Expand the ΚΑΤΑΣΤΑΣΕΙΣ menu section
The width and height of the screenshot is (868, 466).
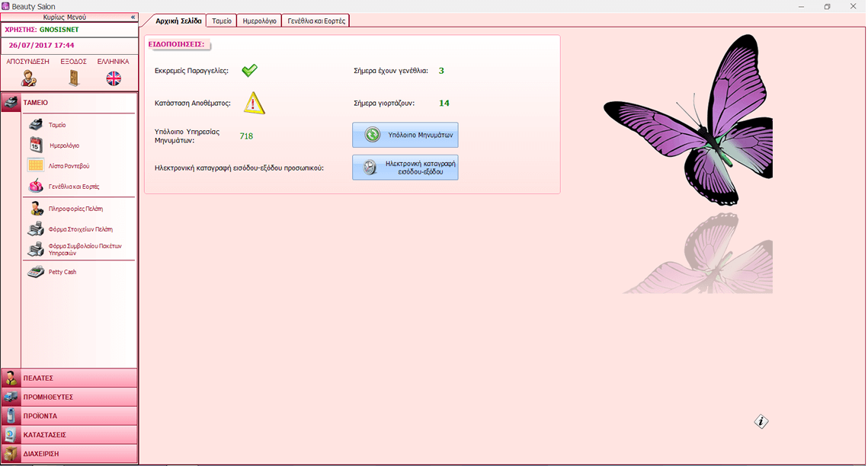tap(69, 435)
